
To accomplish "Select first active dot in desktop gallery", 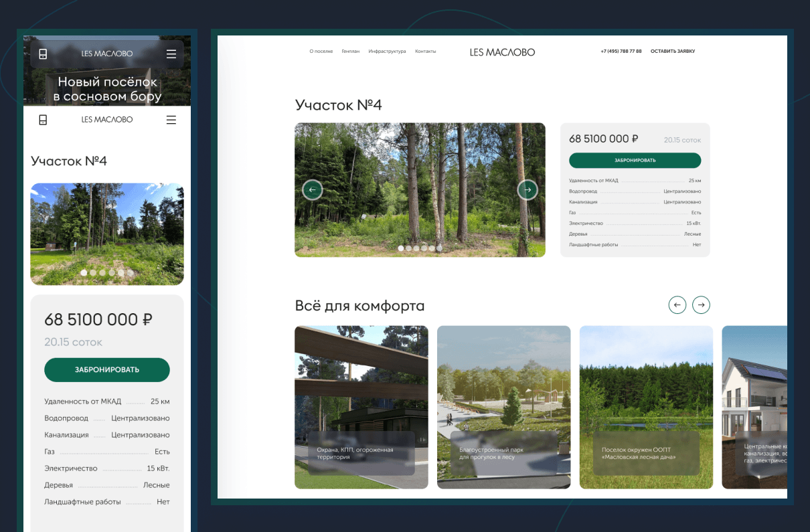I will 401,248.
